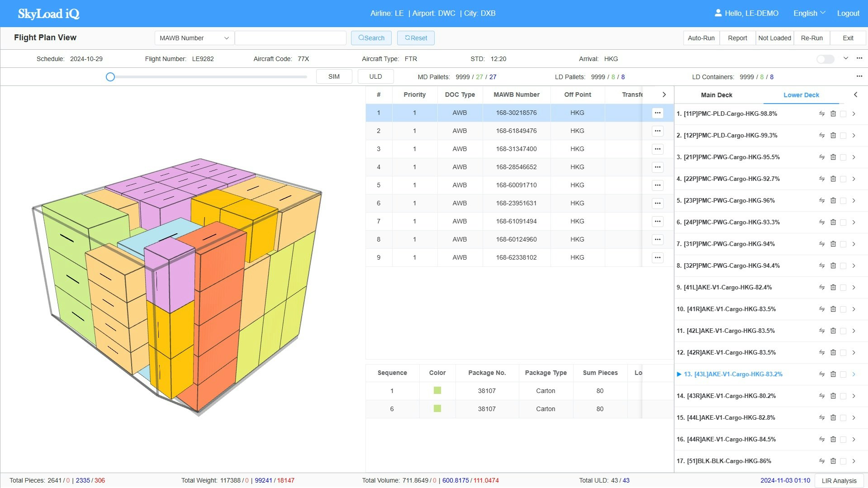Image resolution: width=868 pixels, height=488 pixels.
Task: Click swap icon for 21P PMC-PWG row
Action: coord(822,157)
